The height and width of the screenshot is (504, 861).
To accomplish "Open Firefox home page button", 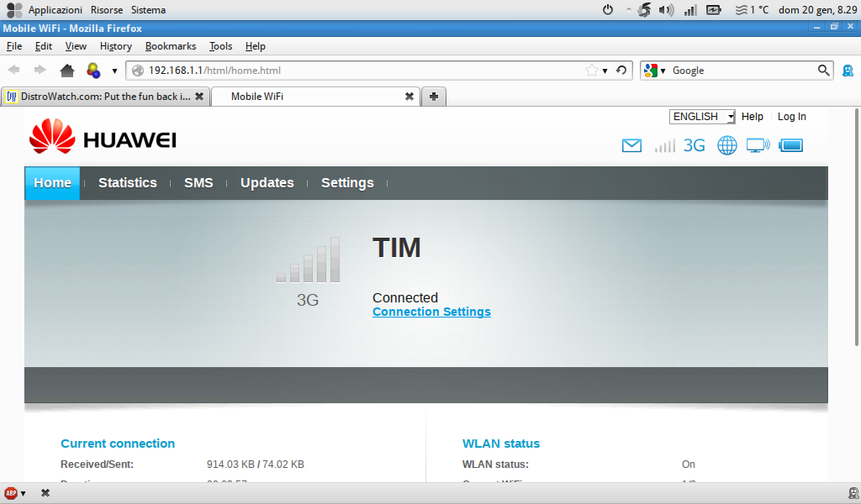I will tap(67, 71).
